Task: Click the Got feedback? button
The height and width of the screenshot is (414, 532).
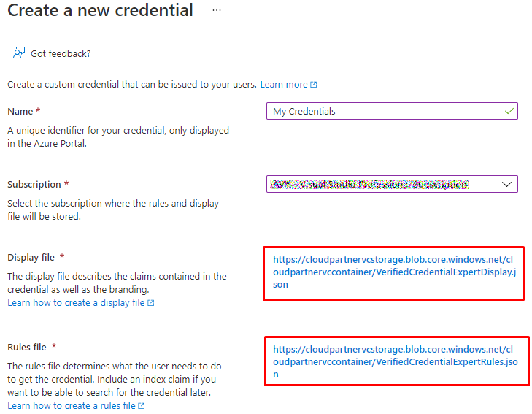Action: pyautogui.click(x=60, y=53)
